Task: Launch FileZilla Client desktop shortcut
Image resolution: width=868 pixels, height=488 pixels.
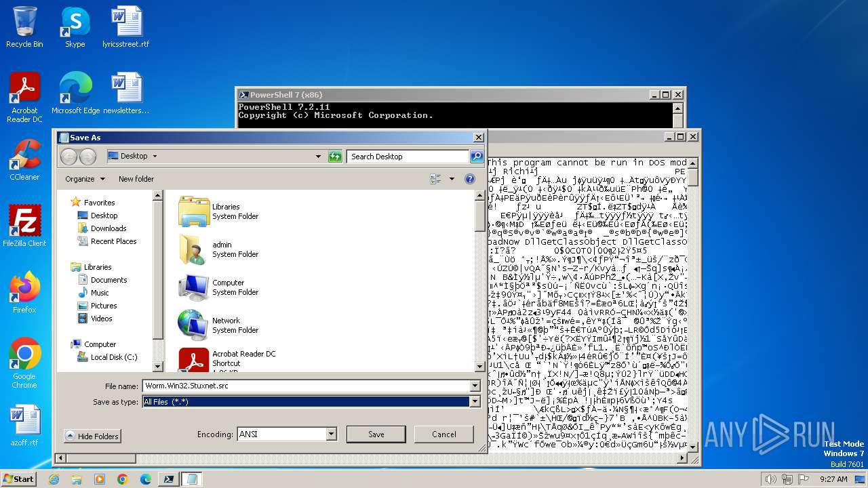Action: click(x=24, y=226)
